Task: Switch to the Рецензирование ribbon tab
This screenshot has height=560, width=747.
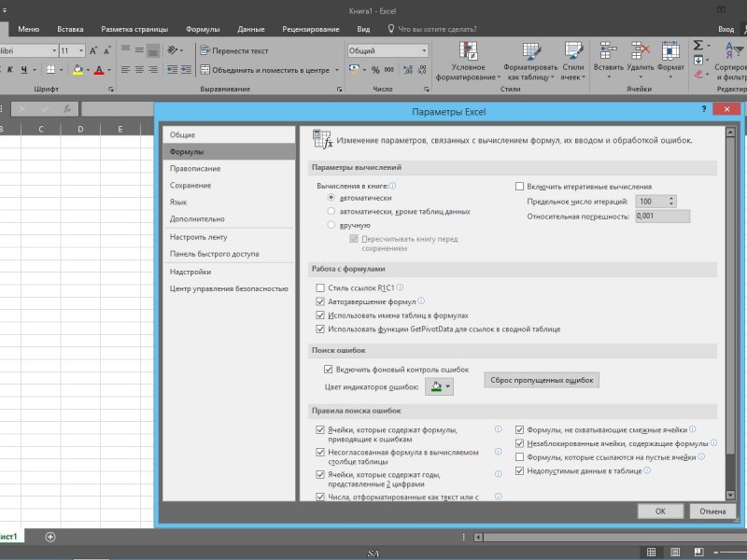Action: pos(311,29)
